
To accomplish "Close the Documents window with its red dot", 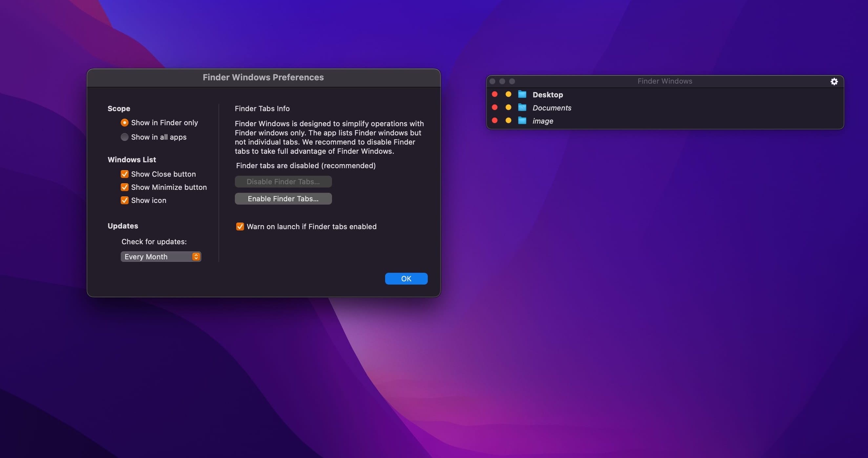I will click(x=494, y=108).
